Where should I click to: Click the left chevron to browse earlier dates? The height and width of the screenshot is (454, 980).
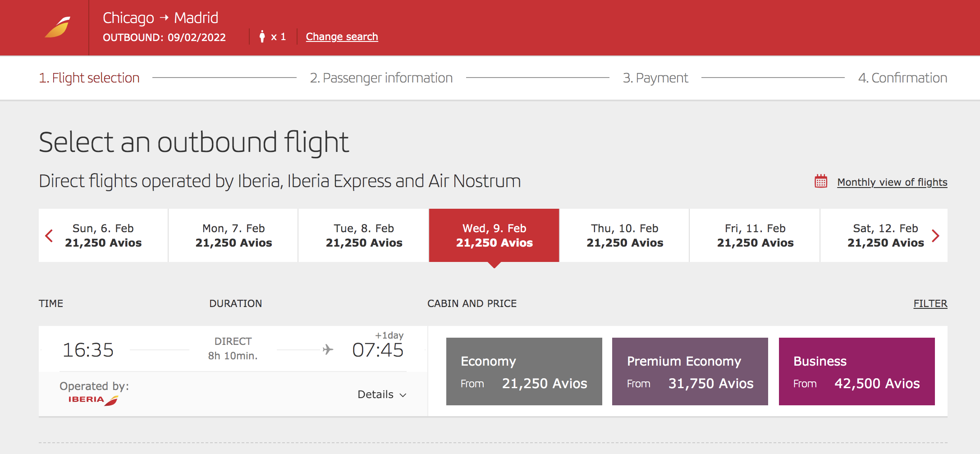tap(49, 235)
